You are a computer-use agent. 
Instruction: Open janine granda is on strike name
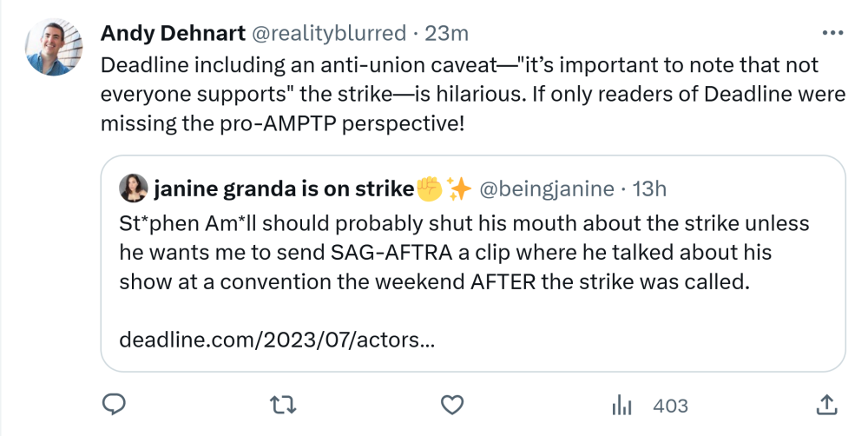(x=283, y=188)
